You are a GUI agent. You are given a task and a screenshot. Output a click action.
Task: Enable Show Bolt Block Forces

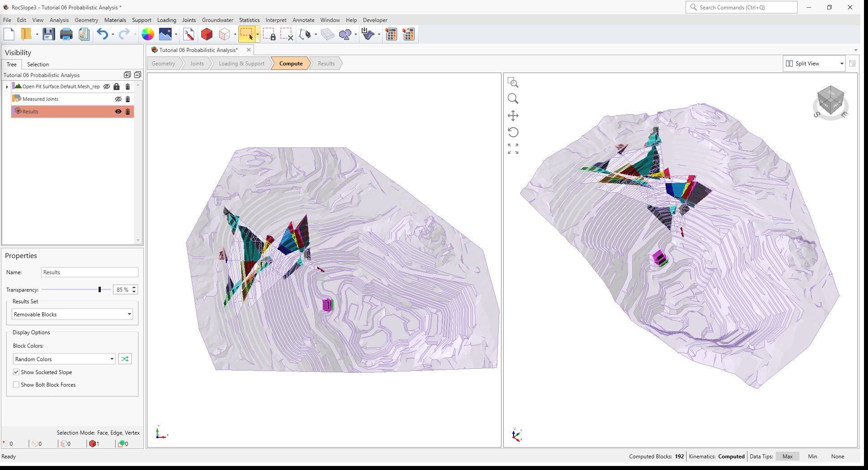(16, 384)
